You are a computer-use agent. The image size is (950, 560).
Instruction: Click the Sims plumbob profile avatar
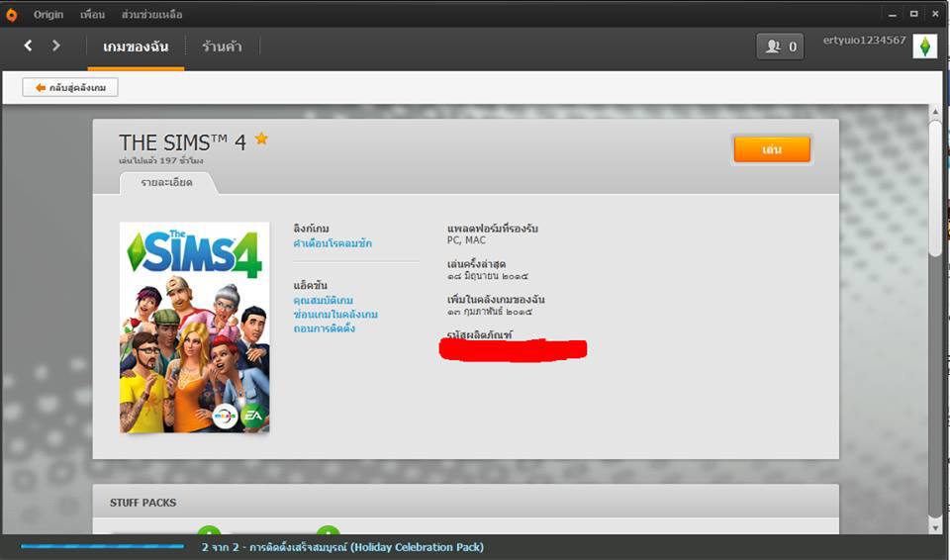[924, 47]
